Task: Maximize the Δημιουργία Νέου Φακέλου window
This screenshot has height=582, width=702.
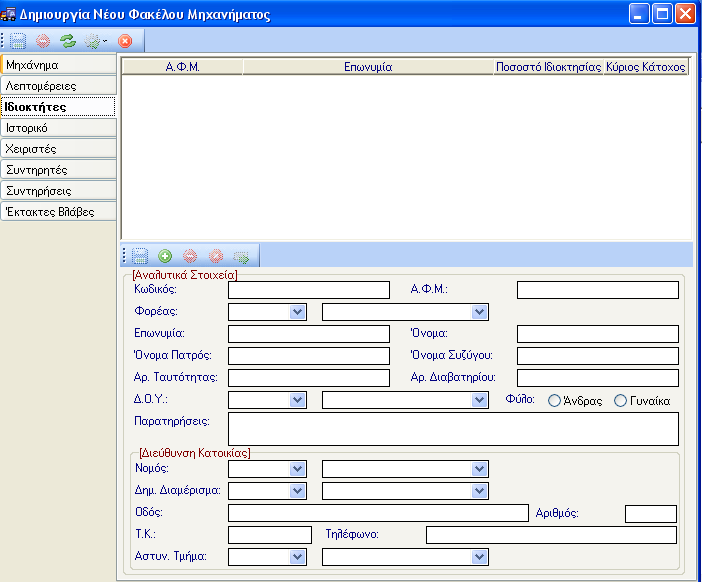Action: point(662,13)
